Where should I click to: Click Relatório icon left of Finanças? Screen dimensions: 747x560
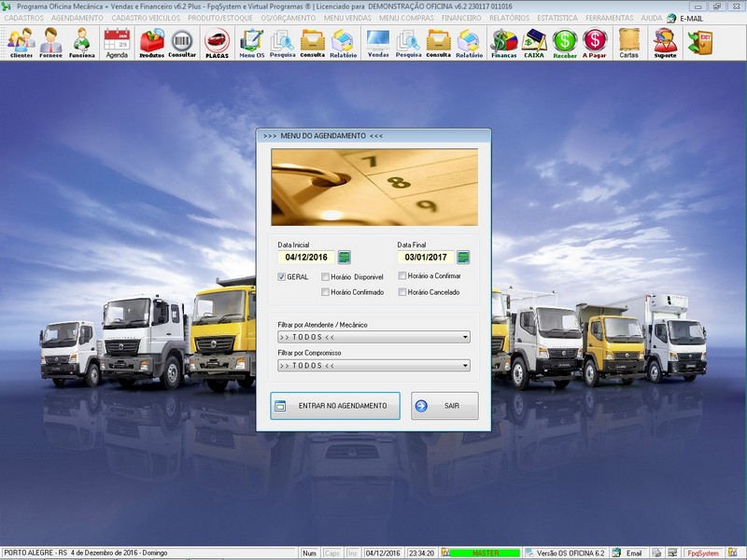[470, 42]
